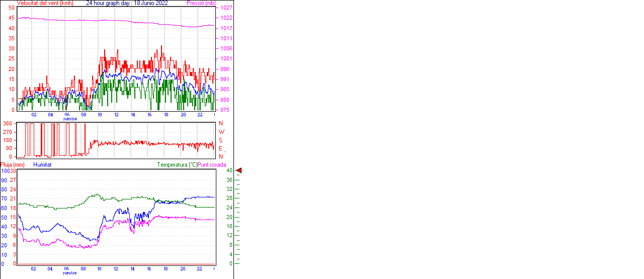The height and width of the screenshot is (279, 644).
Task: Click the 100 value on the humidity axis
Action: click(5, 171)
